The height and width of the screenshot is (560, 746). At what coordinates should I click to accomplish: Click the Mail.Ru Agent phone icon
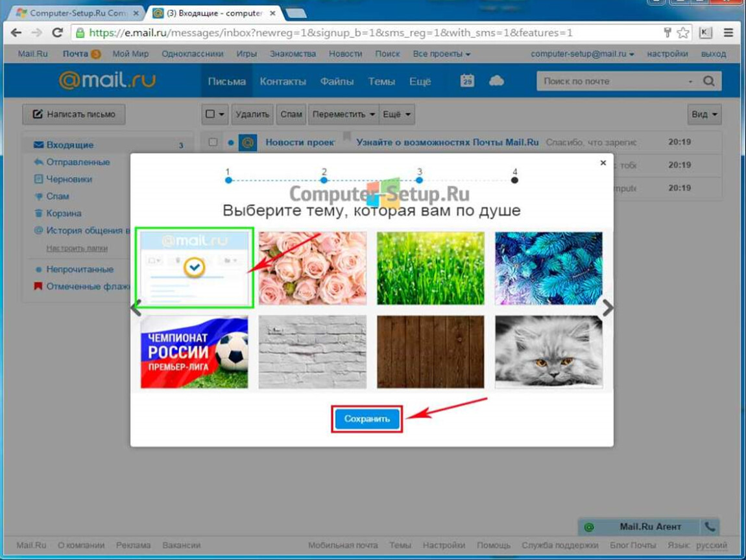(710, 527)
